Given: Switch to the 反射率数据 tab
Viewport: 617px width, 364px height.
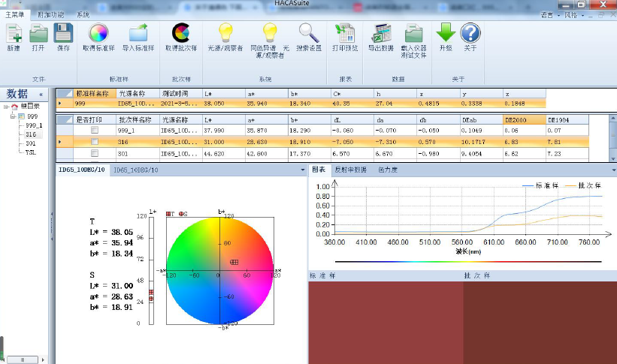Looking at the screenshot, I should point(350,170).
